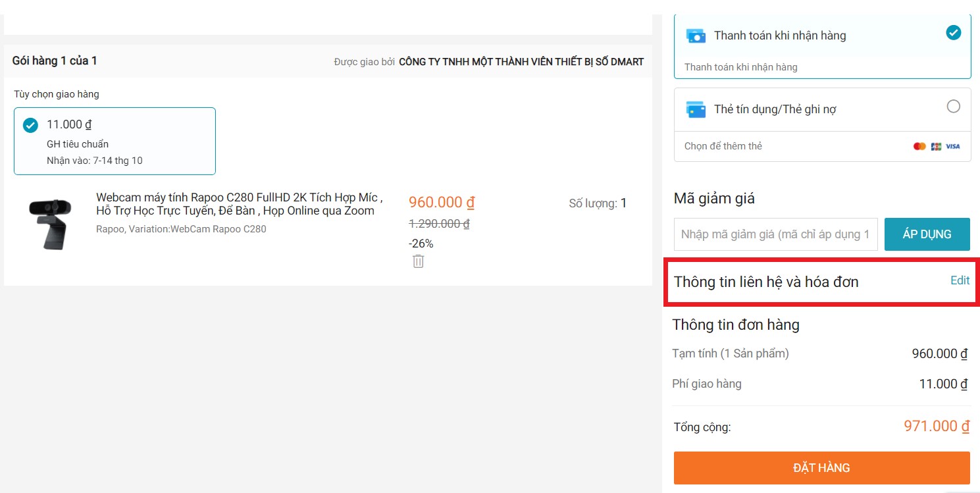980x493 pixels.
Task: Place the order with ĐẶT HÀNG
Action: click(x=821, y=468)
